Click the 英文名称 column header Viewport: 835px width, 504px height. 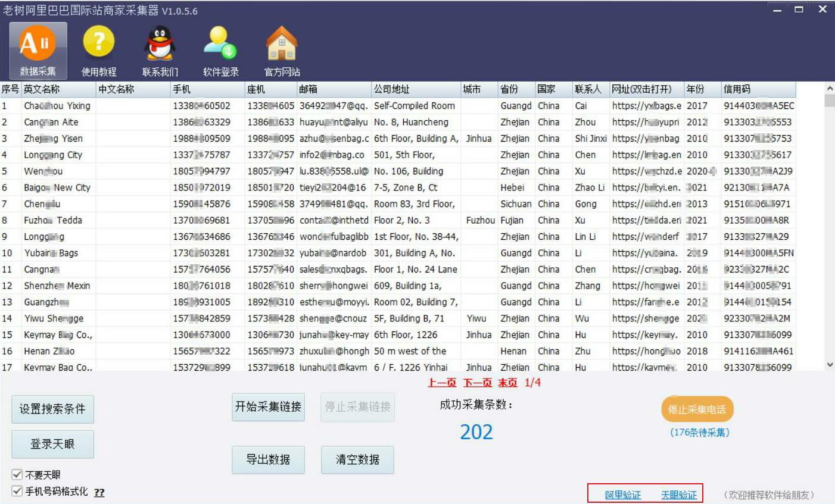pos(59,89)
